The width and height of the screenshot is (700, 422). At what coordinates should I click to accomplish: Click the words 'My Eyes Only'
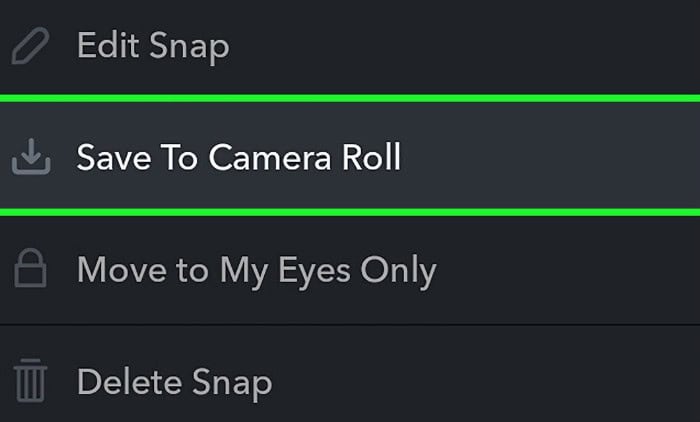[328, 271]
